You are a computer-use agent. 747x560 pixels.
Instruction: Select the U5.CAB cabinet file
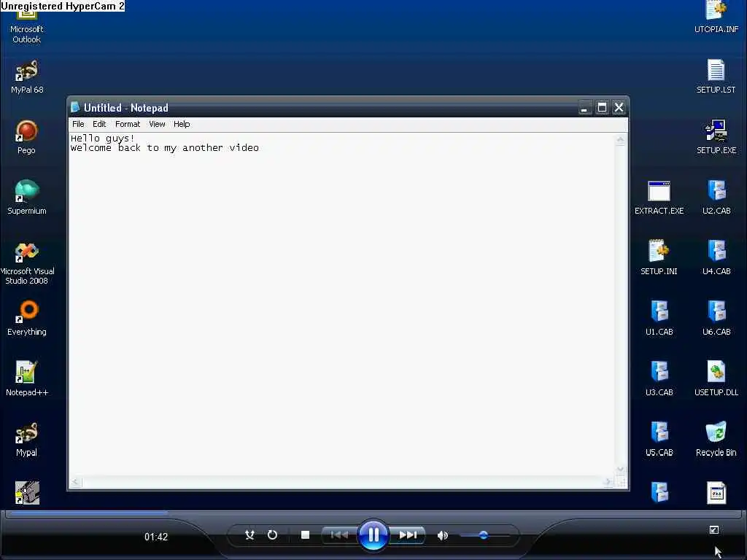[x=659, y=439]
